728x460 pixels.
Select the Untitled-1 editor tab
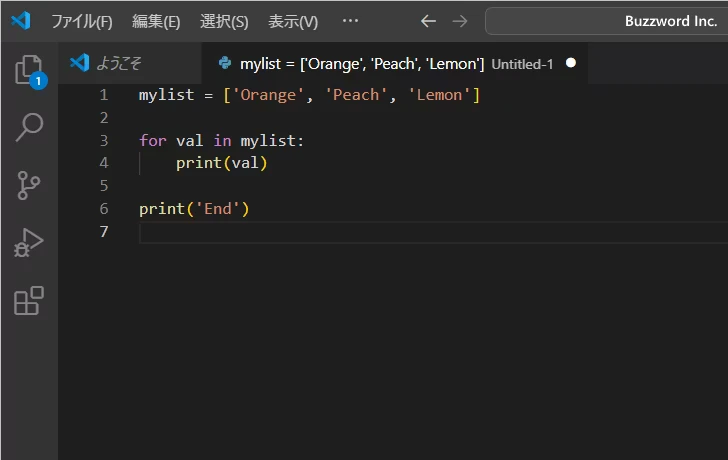click(x=380, y=64)
